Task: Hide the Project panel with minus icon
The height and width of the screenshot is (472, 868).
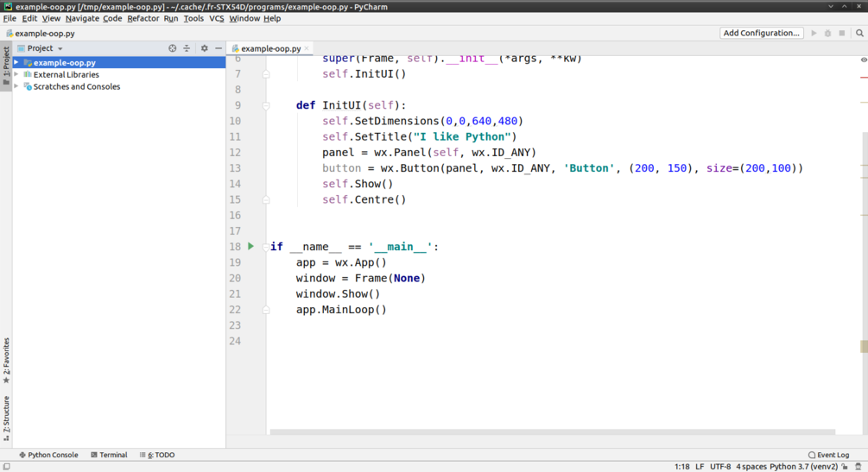Action: [219, 48]
